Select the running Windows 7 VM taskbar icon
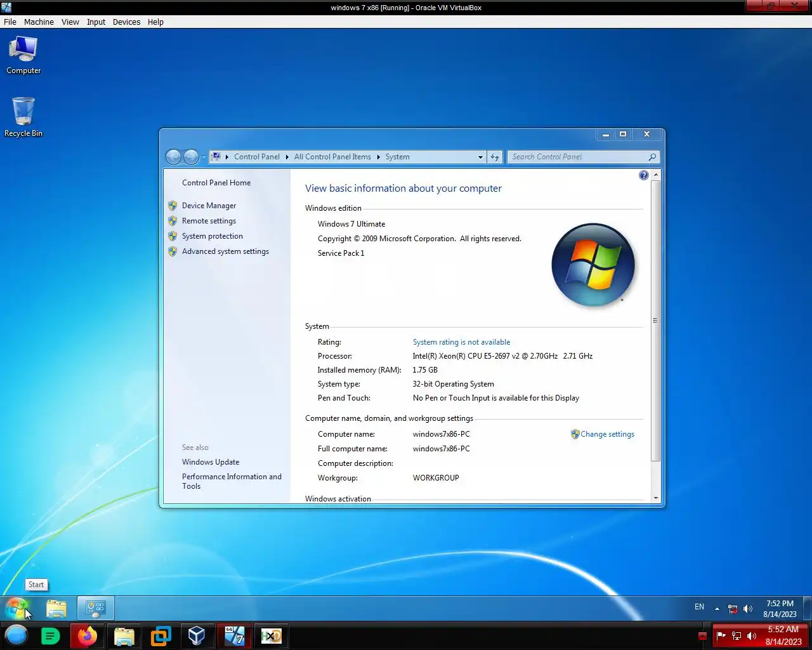 pos(234,635)
